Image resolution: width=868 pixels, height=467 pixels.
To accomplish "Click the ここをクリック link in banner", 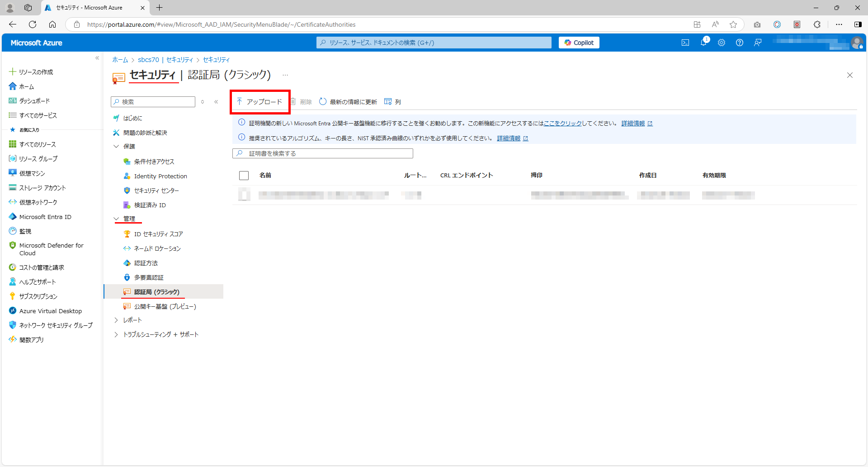I will [562, 124].
